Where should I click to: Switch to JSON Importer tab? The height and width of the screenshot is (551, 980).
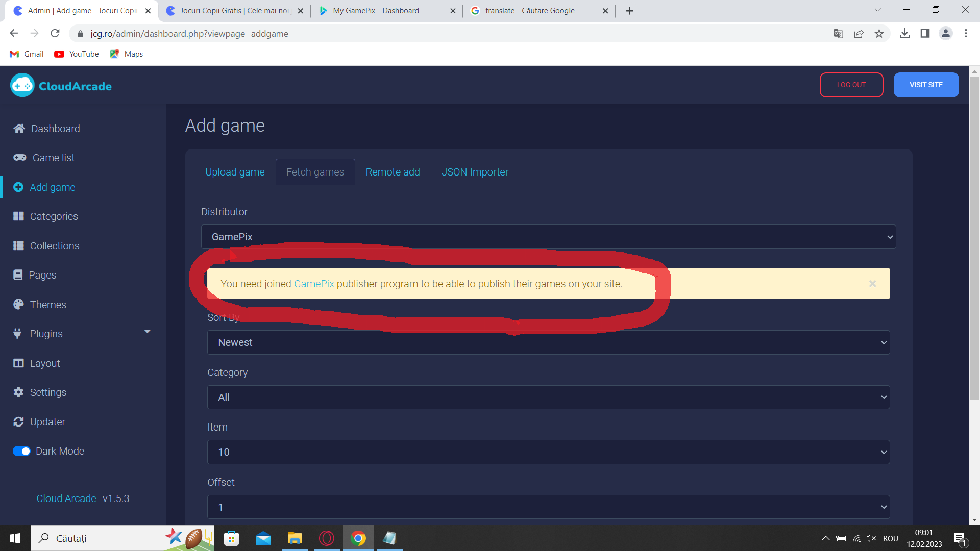pyautogui.click(x=475, y=172)
